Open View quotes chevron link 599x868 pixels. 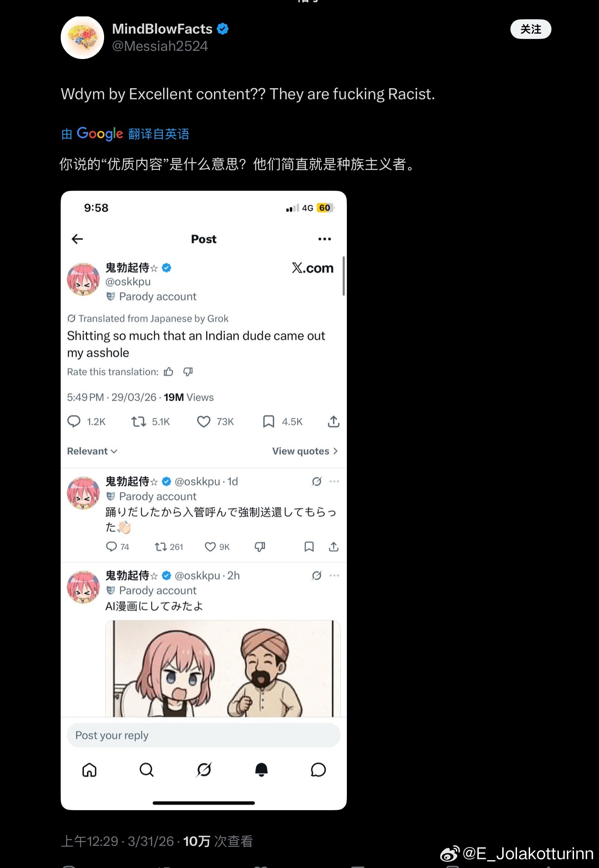[x=305, y=451]
